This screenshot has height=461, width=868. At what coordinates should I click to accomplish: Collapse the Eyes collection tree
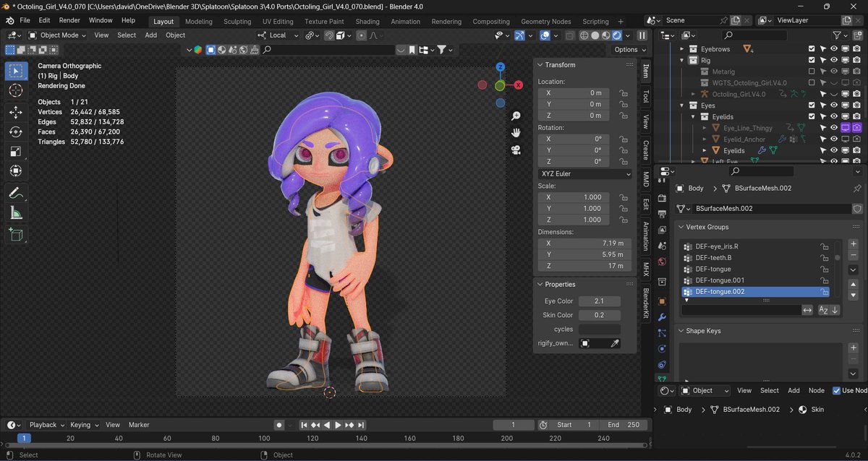[x=682, y=105]
